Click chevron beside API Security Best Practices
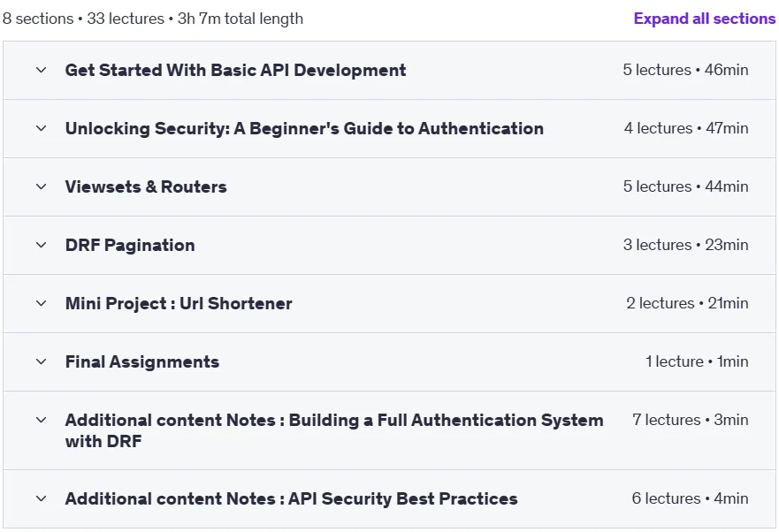 click(42, 498)
